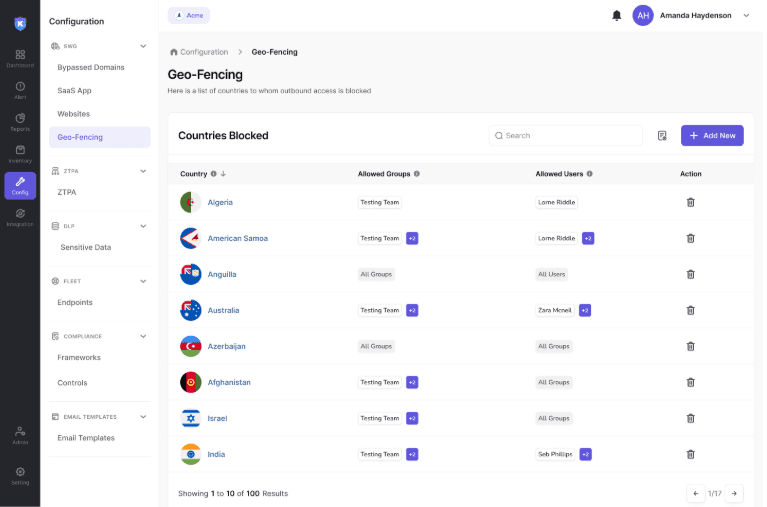Open the Admin section icon
This screenshot has width=767, height=507.
coord(20,435)
